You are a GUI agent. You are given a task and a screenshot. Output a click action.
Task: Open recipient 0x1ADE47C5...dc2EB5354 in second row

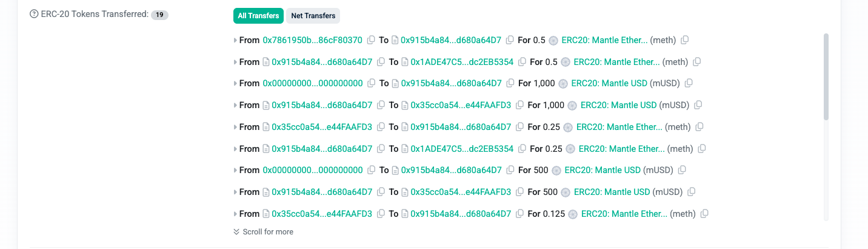pyautogui.click(x=462, y=62)
